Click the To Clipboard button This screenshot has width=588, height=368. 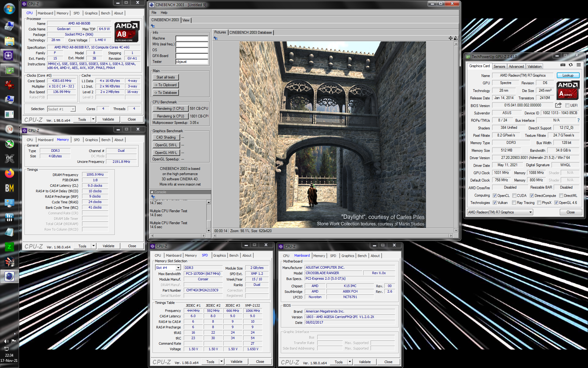pyautogui.click(x=166, y=85)
